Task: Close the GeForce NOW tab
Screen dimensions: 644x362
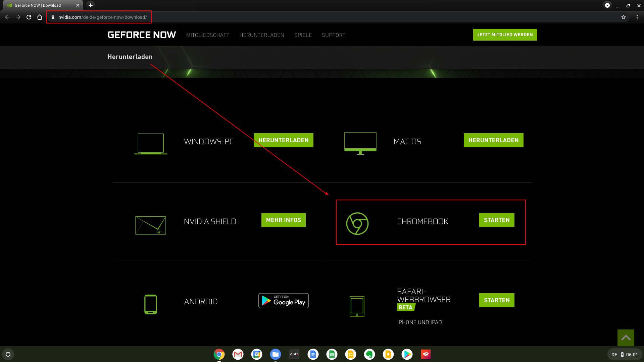Action: click(78, 5)
